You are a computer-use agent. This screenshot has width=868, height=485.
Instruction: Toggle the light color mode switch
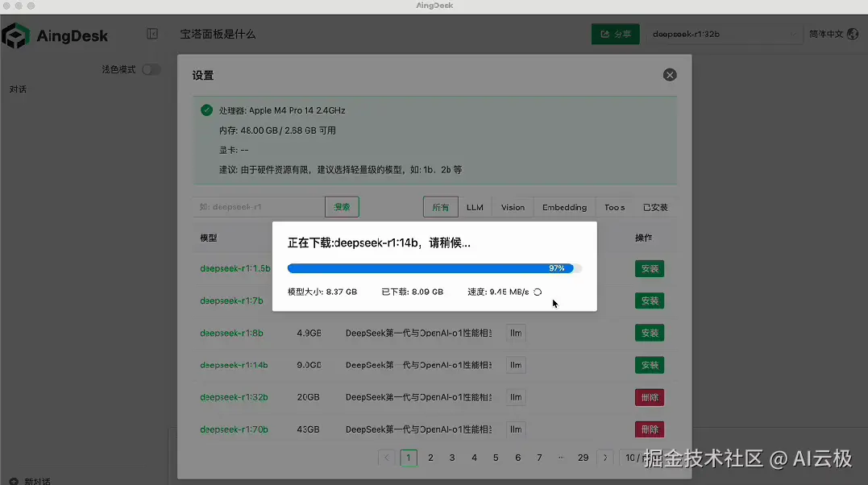point(152,69)
